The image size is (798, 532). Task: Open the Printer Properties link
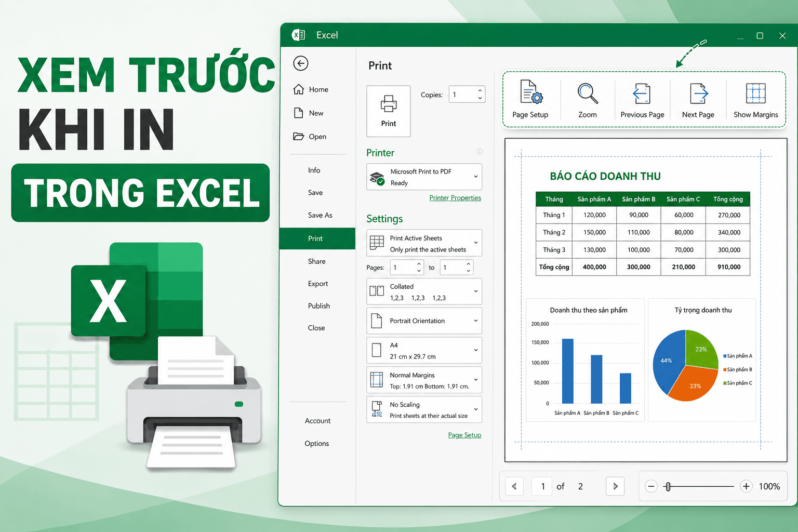point(455,198)
